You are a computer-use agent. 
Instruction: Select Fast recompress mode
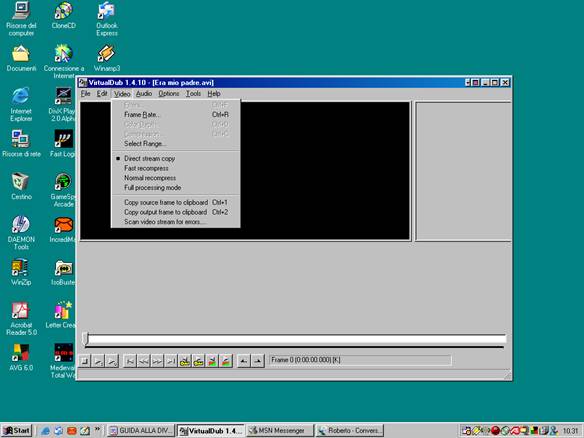pos(176,168)
